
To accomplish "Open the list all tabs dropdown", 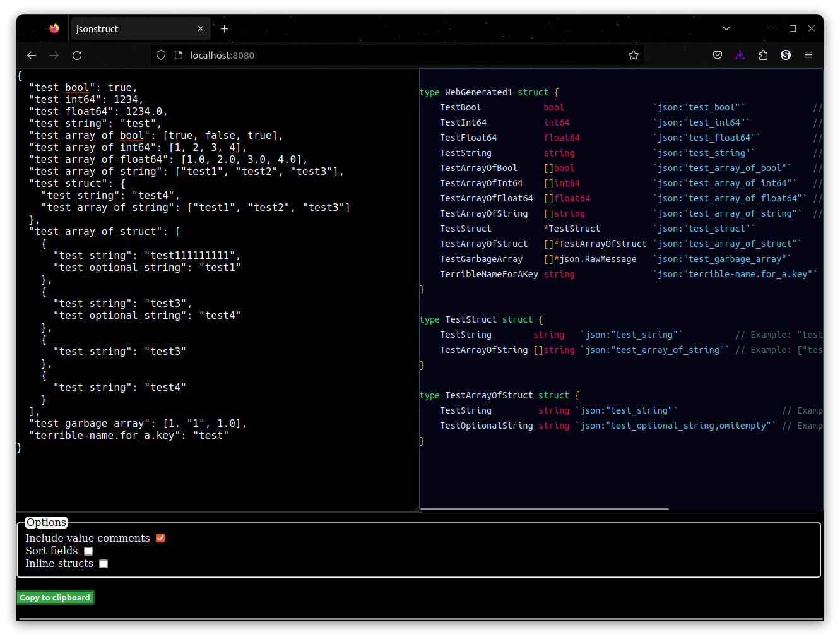I will click(726, 28).
